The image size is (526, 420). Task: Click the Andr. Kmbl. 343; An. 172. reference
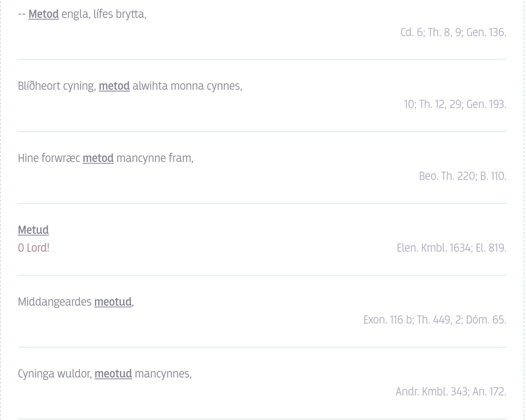click(451, 391)
